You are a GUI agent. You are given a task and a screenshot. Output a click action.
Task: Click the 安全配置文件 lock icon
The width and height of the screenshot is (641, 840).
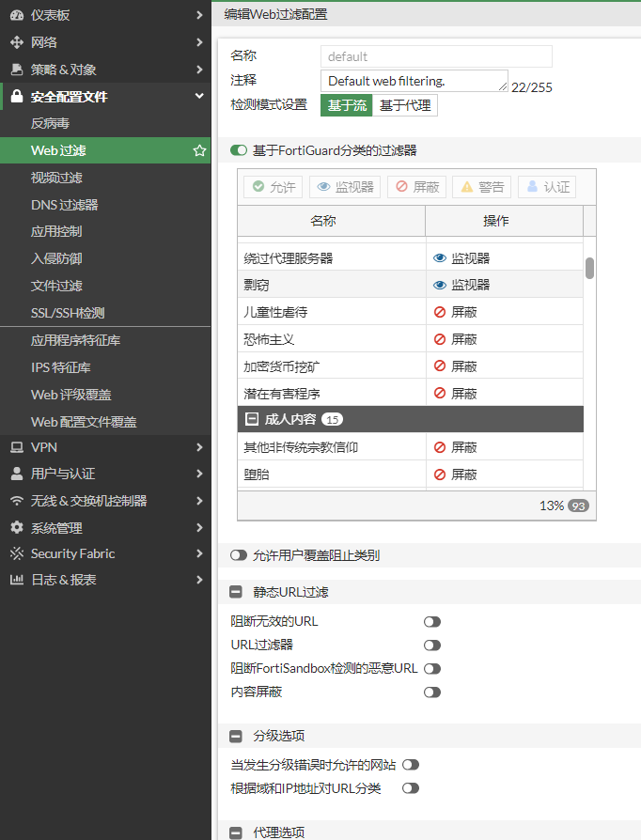point(16,97)
